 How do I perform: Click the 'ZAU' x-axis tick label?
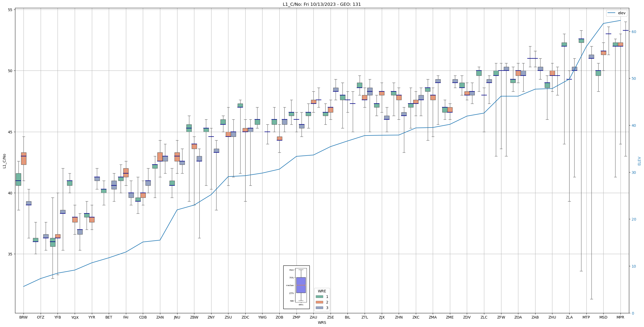pyautogui.click(x=313, y=317)
